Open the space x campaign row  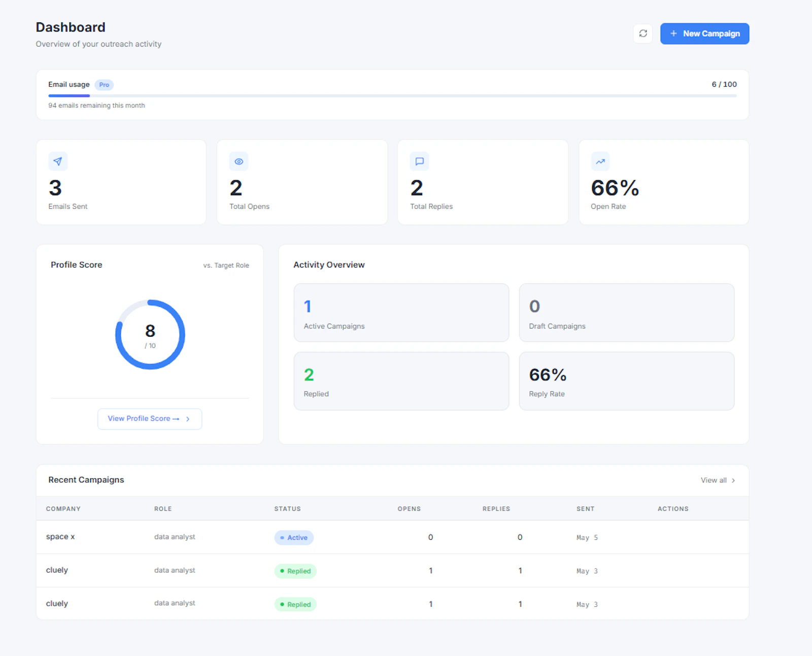[392, 537]
